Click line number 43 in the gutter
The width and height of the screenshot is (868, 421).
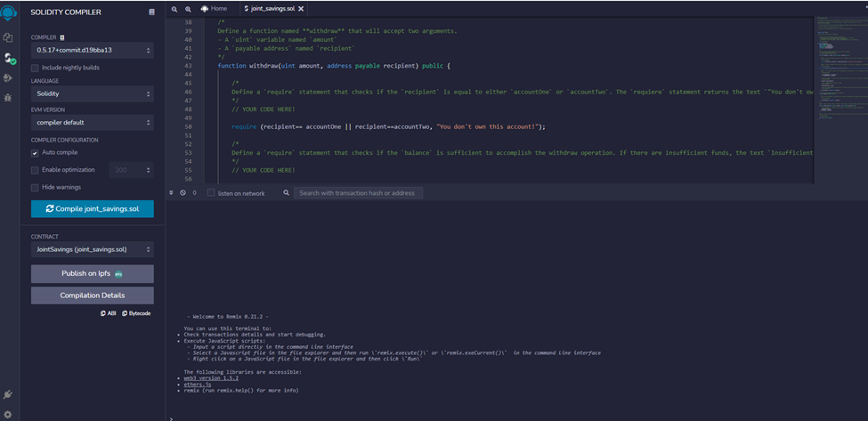(x=187, y=66)
